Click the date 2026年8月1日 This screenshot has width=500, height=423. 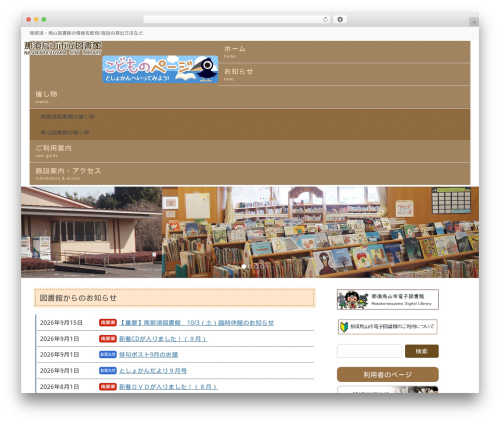[59, 387]
